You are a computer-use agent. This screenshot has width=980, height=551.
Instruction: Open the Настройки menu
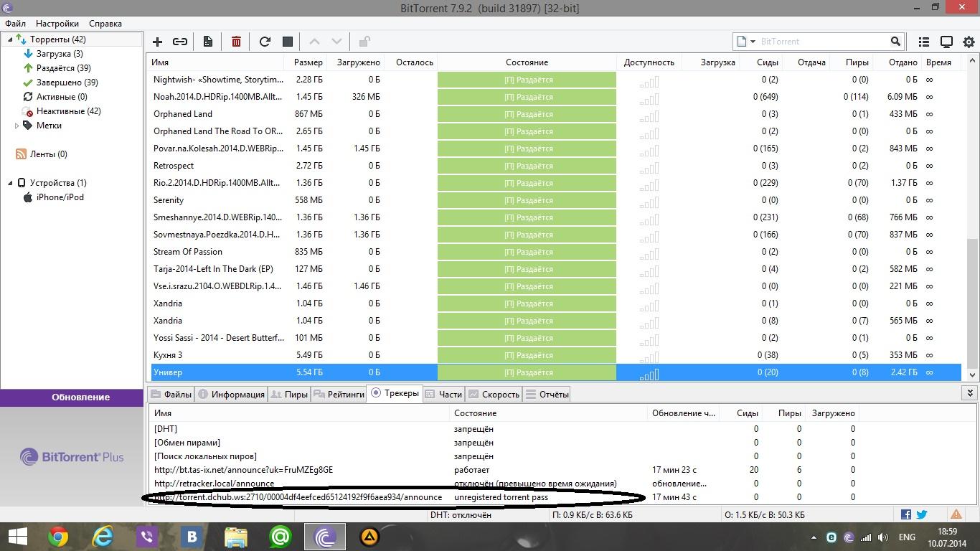pos(57,24)
